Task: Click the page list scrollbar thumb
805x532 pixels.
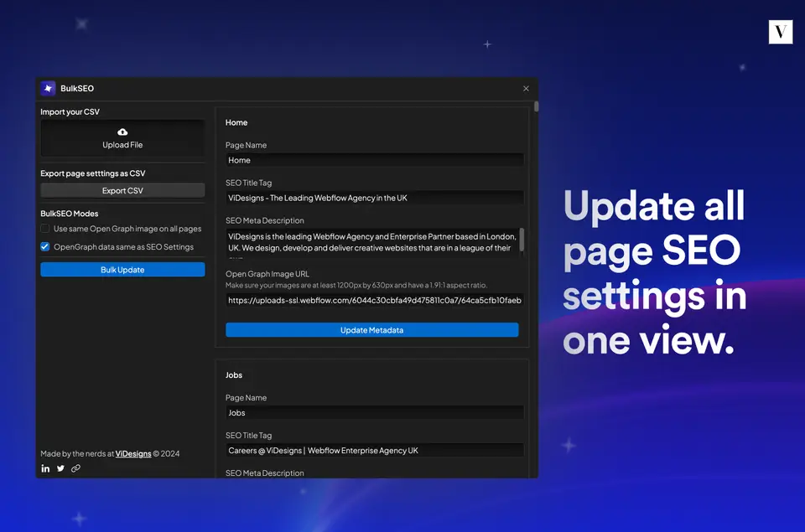Action: (537, 106)
